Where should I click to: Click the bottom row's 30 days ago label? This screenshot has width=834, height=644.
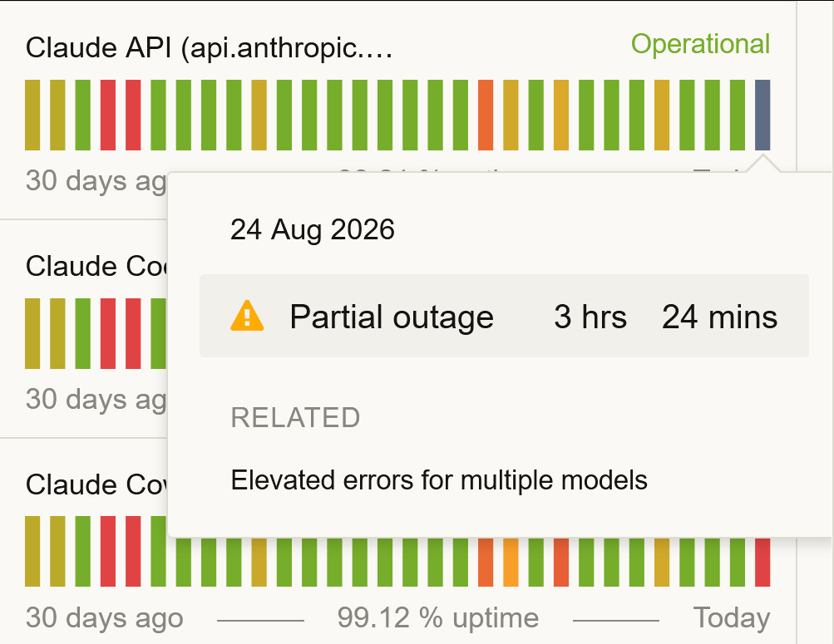tap(104, 618)
